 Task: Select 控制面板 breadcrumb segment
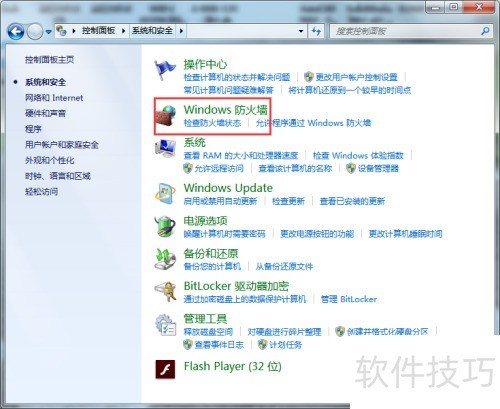click(99, 31)
